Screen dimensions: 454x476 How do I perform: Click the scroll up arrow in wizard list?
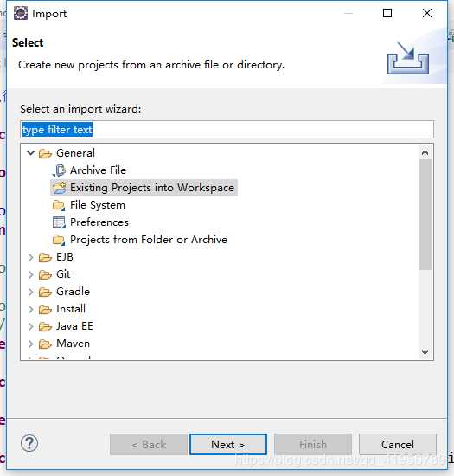425,152
